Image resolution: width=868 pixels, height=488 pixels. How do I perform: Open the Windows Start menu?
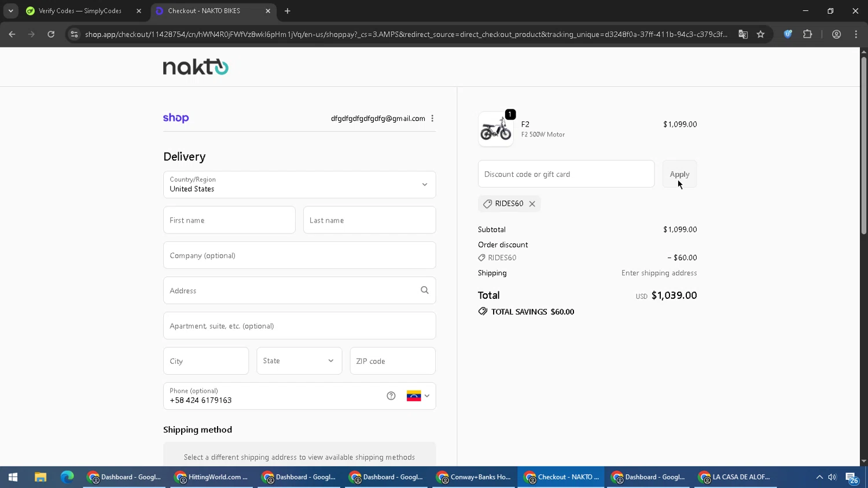13,477
